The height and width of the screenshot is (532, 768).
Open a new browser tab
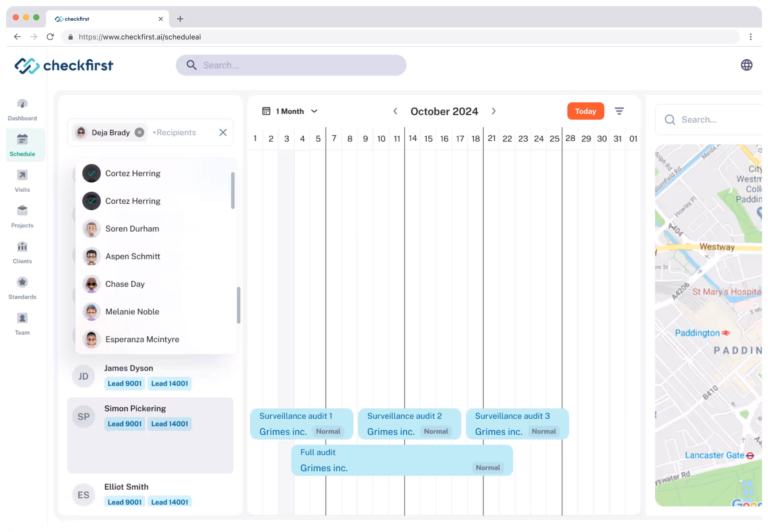click(180, 19)
